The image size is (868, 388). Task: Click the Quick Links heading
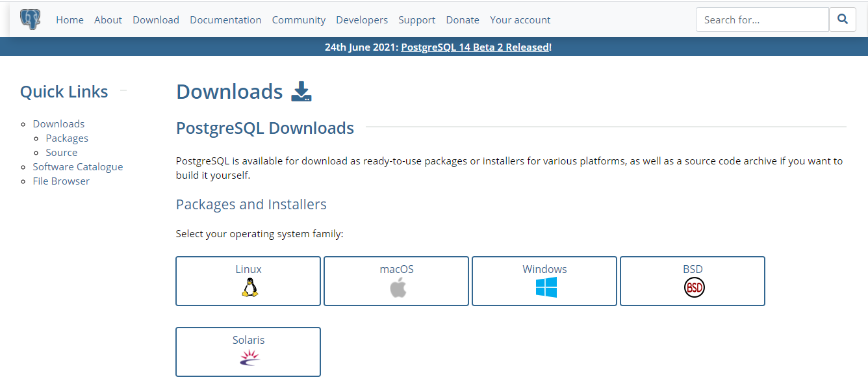point(64,92)
